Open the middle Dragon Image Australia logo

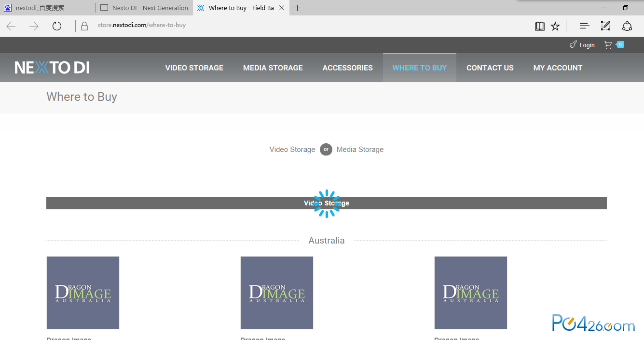click(277, 293)
